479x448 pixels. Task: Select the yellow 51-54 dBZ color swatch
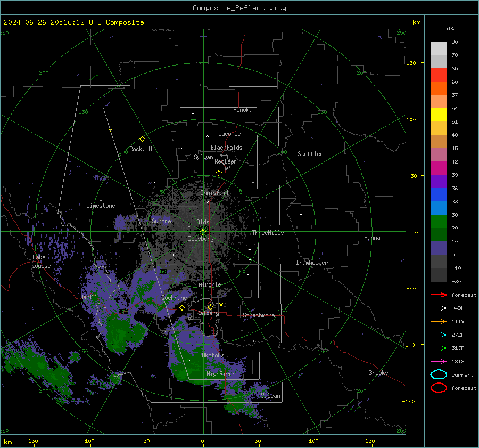[439, 115]
